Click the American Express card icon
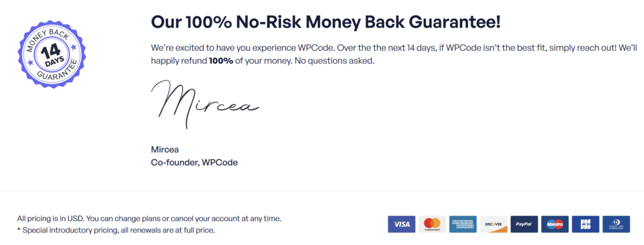 [463, 224]
